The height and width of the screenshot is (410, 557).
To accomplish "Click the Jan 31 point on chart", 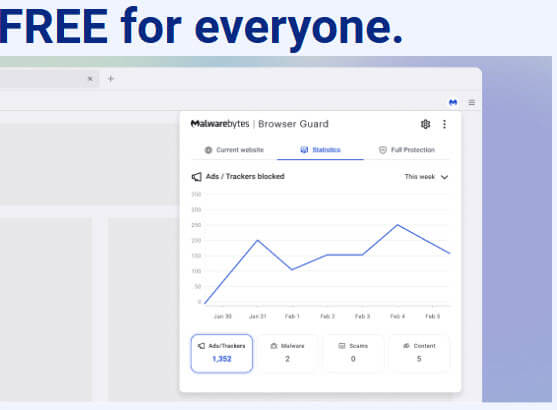I will pos(258,241).
